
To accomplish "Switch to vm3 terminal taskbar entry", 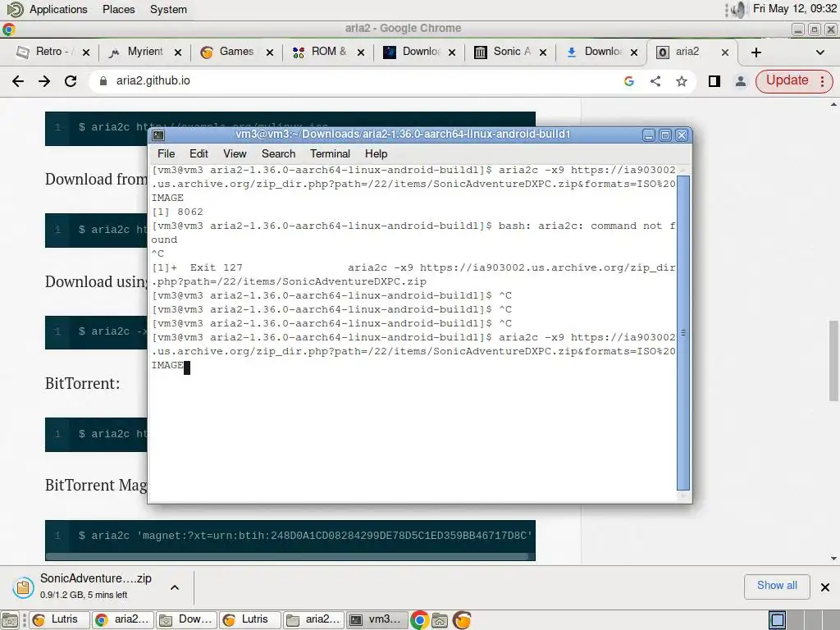I will (377, 620).
